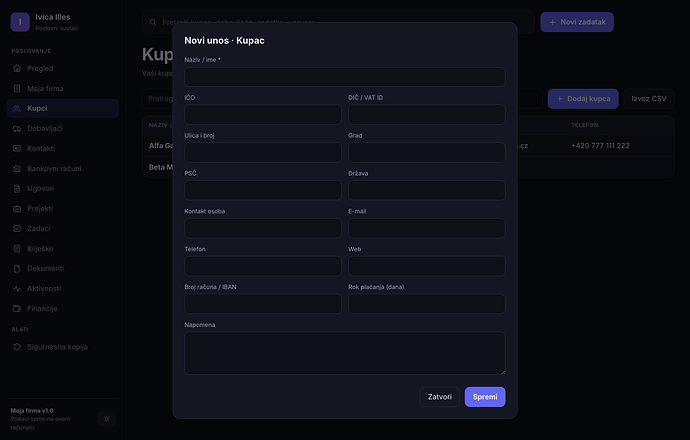Focus the Napomena text area
Viewport: 690px width, 440px height.
(345, 353)
